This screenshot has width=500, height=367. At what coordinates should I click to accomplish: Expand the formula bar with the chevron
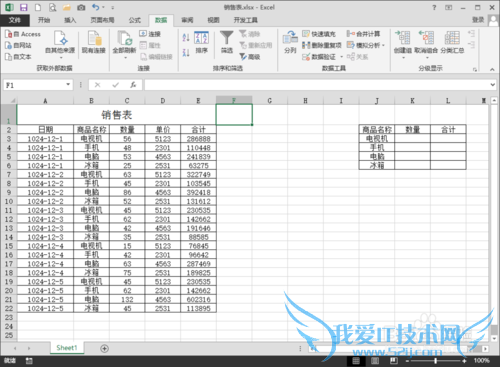click(x=493, y=85)
